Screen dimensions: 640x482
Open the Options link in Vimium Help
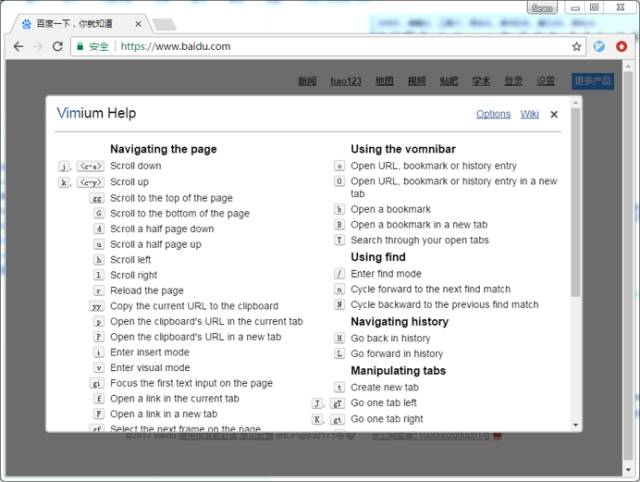point(493,114)
